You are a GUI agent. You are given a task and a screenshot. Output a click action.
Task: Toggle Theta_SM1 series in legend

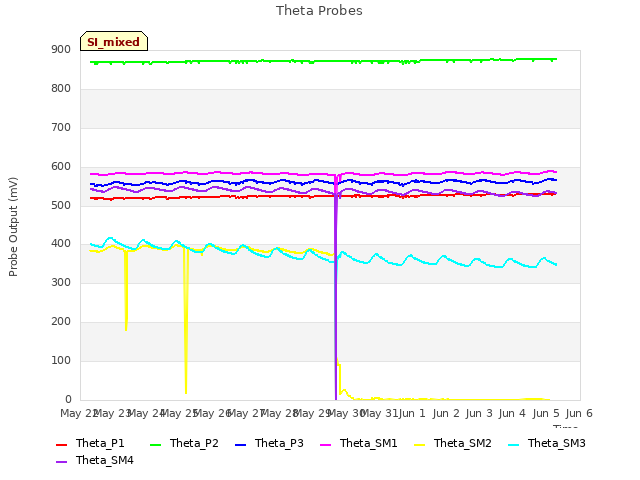359,443
